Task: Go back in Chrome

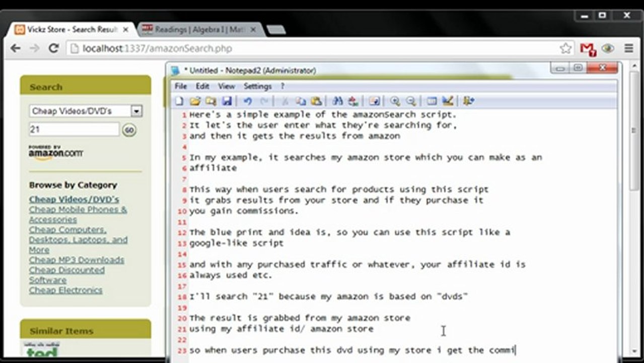Action: 16,48
